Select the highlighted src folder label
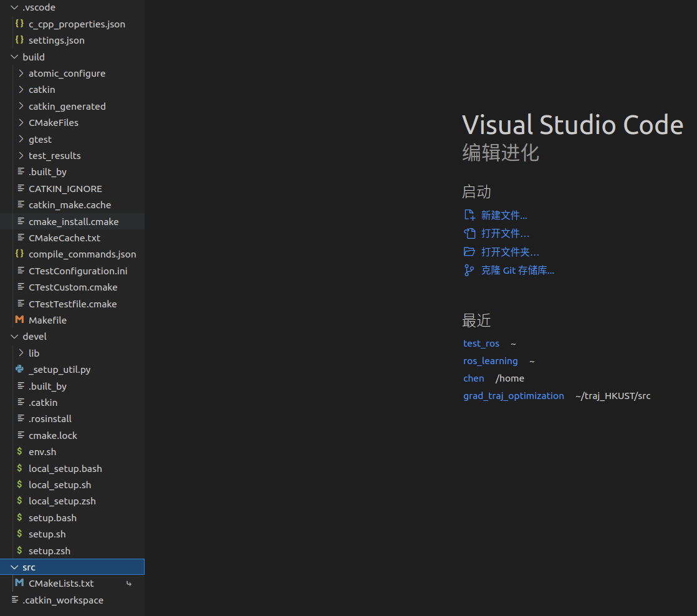The image size is (697, 616). 29,567
